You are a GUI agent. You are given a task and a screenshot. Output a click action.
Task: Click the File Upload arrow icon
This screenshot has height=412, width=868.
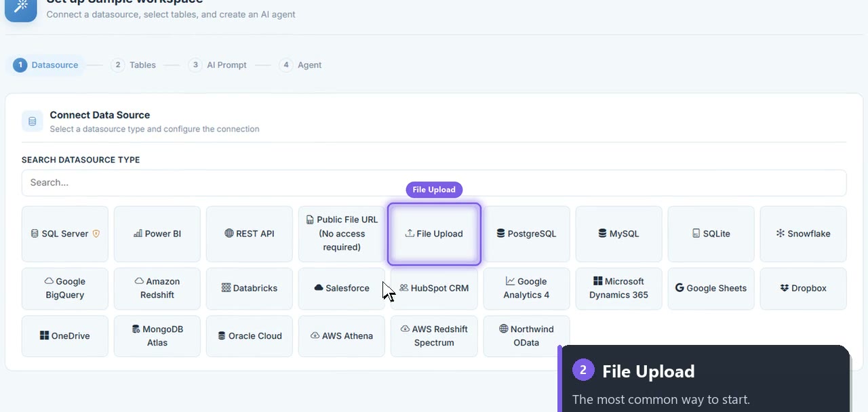[410, 234]
